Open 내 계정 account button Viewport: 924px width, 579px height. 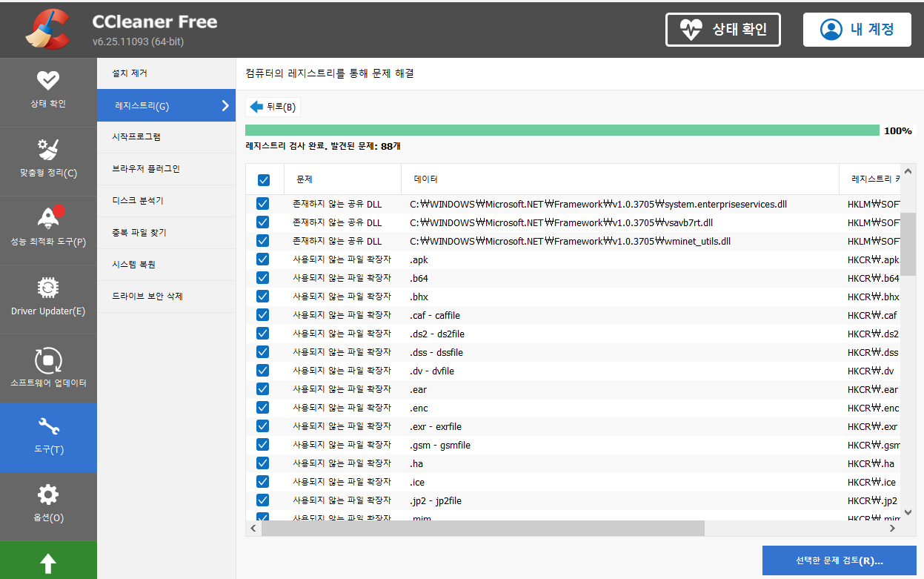(857, 30)
